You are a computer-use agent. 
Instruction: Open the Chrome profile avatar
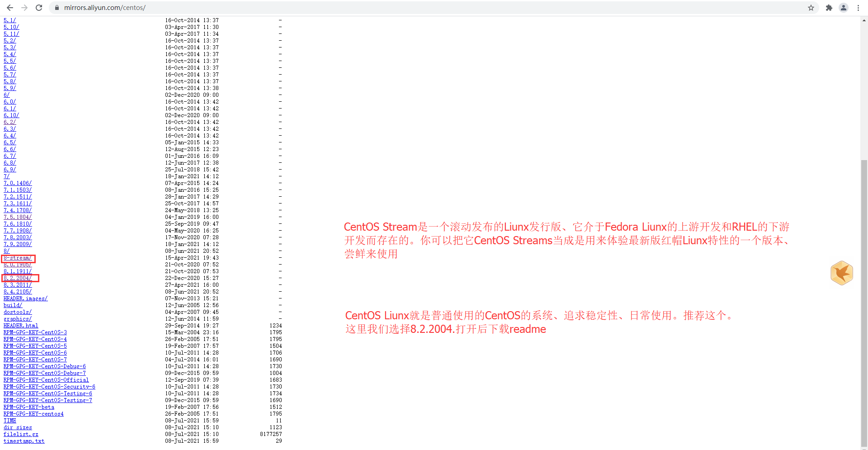click(x=844, y=8)
